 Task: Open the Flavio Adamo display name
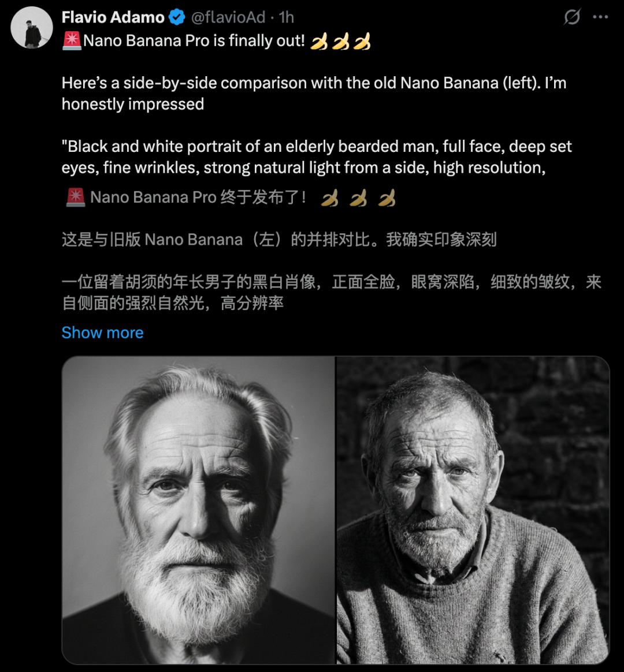113,17
